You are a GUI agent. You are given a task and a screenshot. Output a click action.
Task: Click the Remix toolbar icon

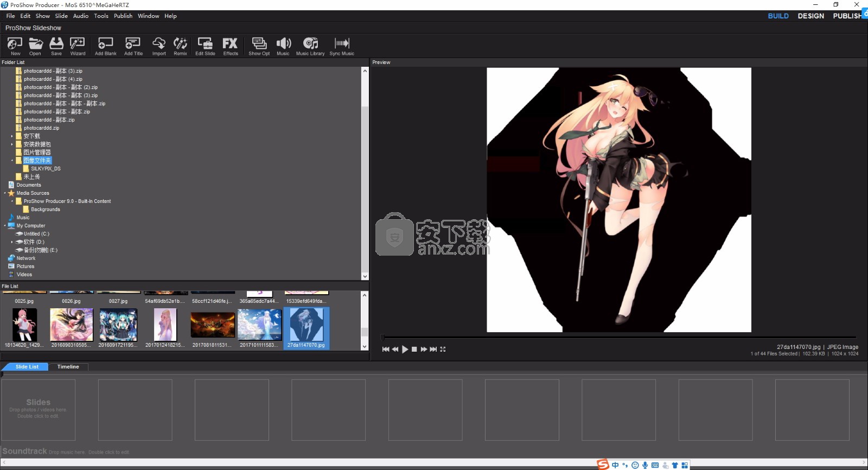[180, 46]
